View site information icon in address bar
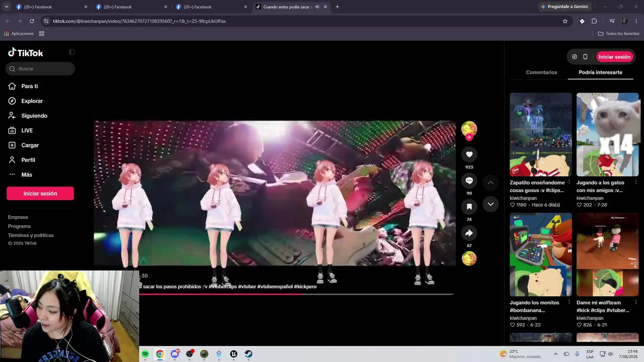The width and height of the screenshot is (644, 362). [x=46, y=21]
